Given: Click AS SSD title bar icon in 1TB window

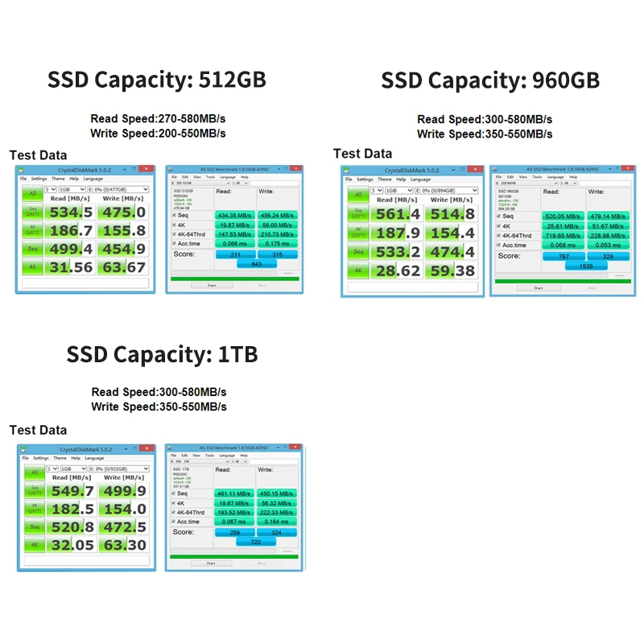Looking at the screenshot, I should 170,448.
